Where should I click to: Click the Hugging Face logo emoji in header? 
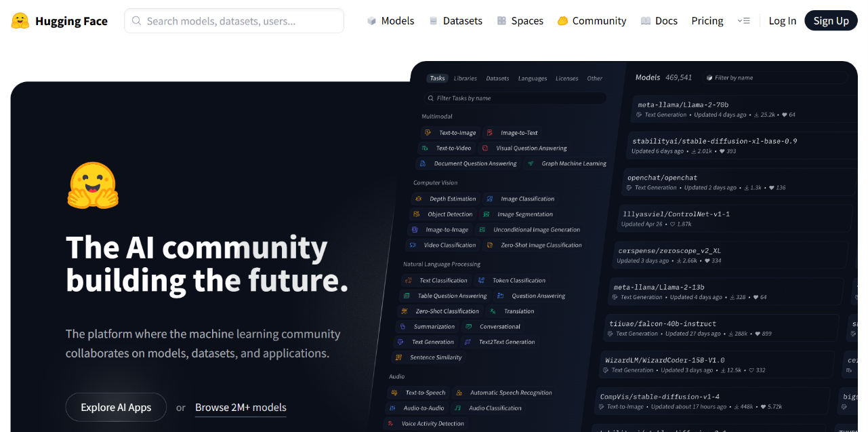[20, 21]
